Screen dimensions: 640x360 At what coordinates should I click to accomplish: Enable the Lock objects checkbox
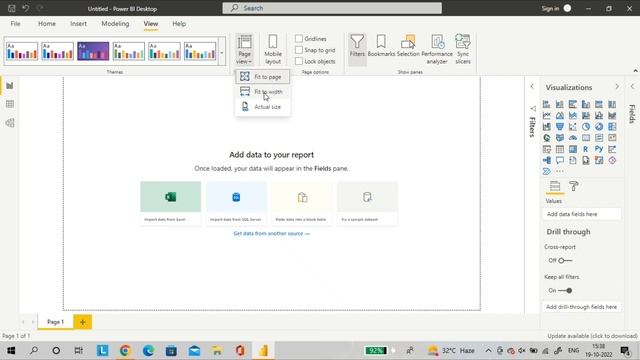click(x=299, y=61)
